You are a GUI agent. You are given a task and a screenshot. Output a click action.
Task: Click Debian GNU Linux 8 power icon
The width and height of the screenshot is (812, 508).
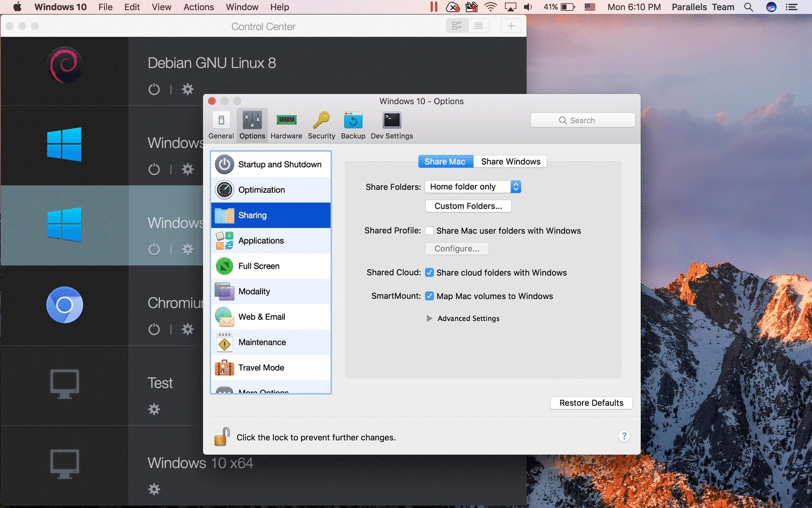[x=154, y=89]
